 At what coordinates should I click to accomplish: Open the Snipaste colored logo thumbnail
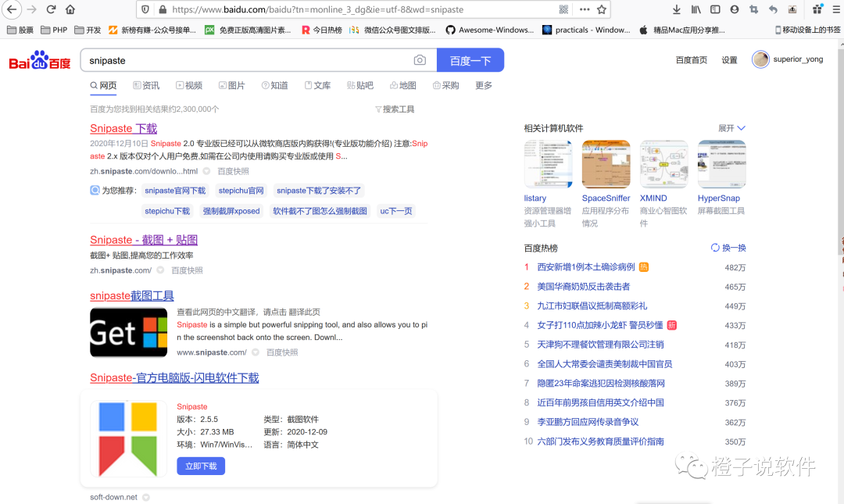coord(128,439)
